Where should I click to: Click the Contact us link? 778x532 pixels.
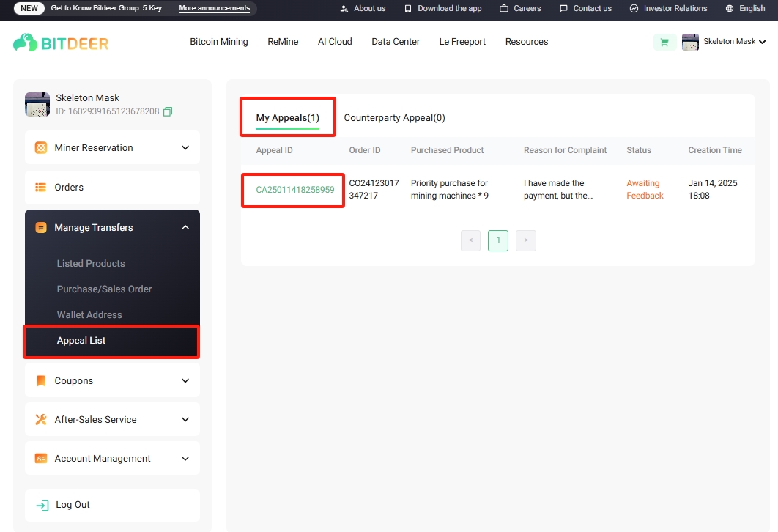click(x=592, y=9)
